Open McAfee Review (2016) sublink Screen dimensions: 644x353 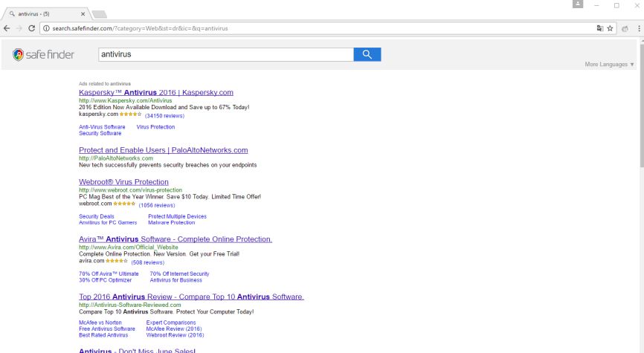tap(174, 328)
